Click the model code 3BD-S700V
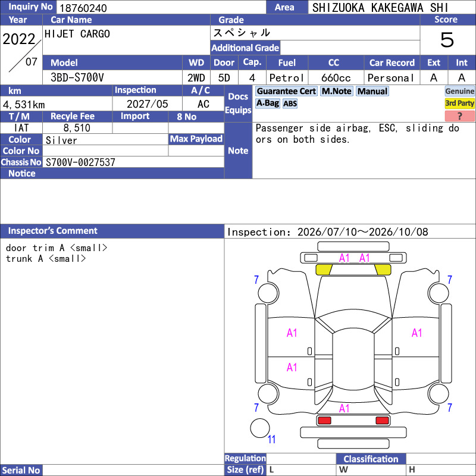Screen dimensions: 476x476 pyautogui.click(x=77, y=78)
